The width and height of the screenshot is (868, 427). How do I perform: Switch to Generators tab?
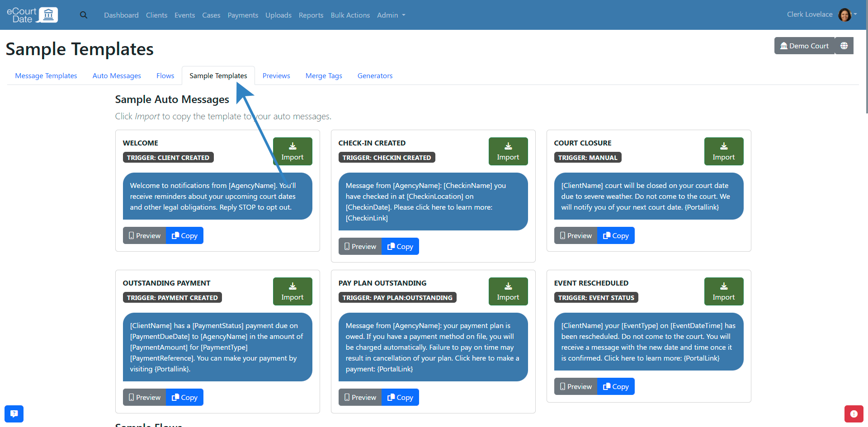pyautogui.click(x=375, y=75)
